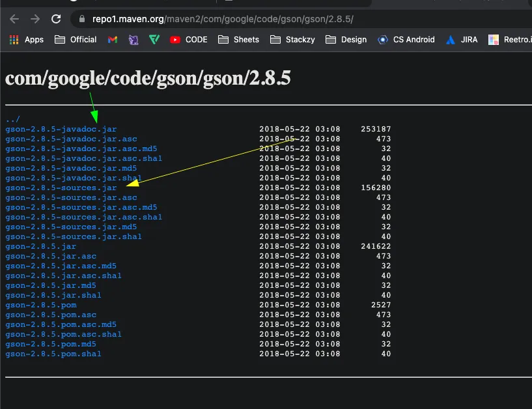This screenshot has width=532, height=409.
Task: Open gson-2.8.5.pom.sha1 link
Action: click(53, 354)
